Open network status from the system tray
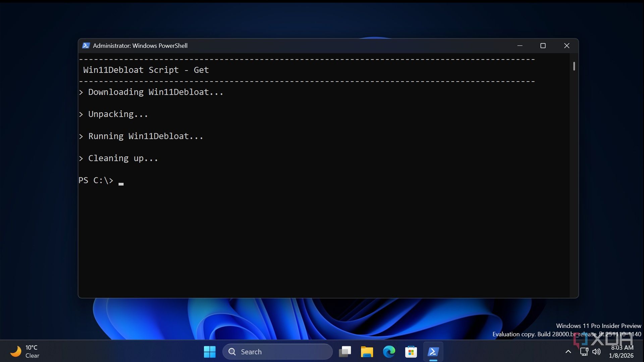 (x=584, y=352)
